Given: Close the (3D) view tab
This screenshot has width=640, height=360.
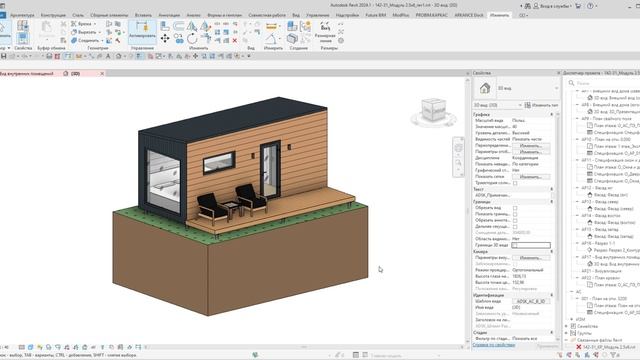Looking at the screenshot, I should pos(102,74).
